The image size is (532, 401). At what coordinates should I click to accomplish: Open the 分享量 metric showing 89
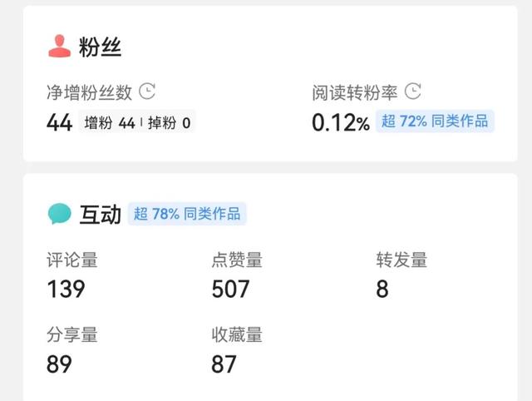click(59, 364)
